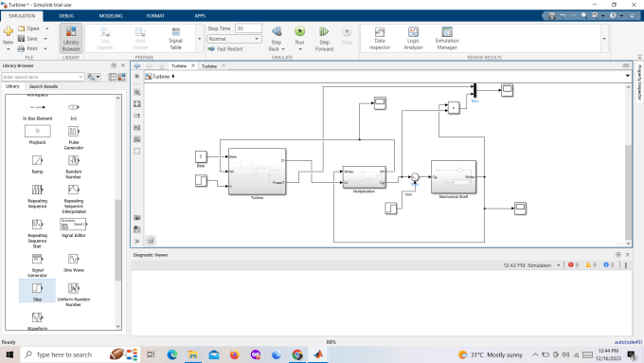The width and height of the screenshot is (644, 363).
Task: Click the Step Back icon
Action: (277, 31)
